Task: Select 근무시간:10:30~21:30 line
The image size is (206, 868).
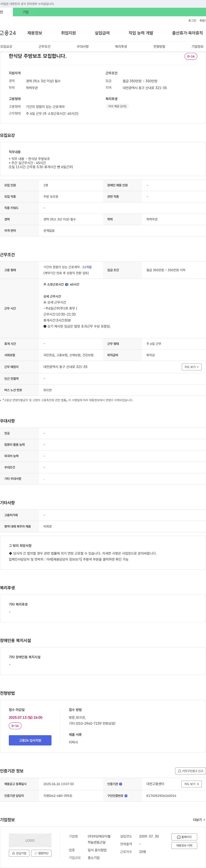Action: coord(59,314)
